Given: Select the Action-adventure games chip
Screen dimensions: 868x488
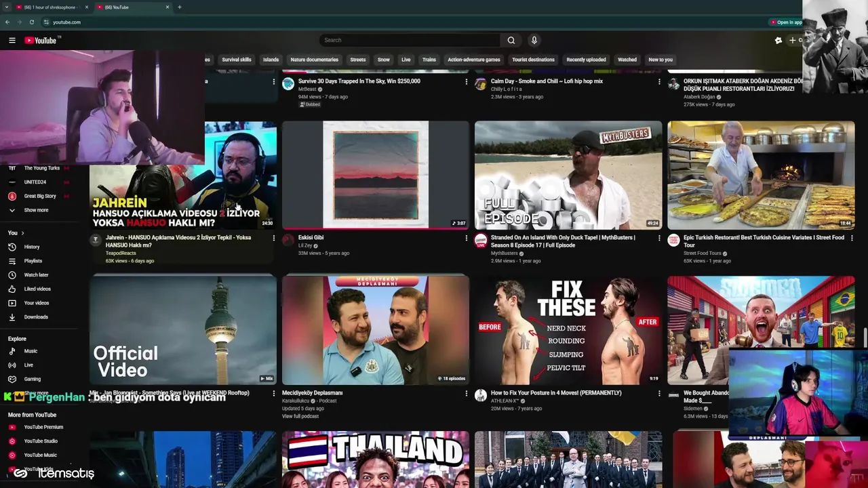Looking at the screenshot, I should [x=474, y=60].
